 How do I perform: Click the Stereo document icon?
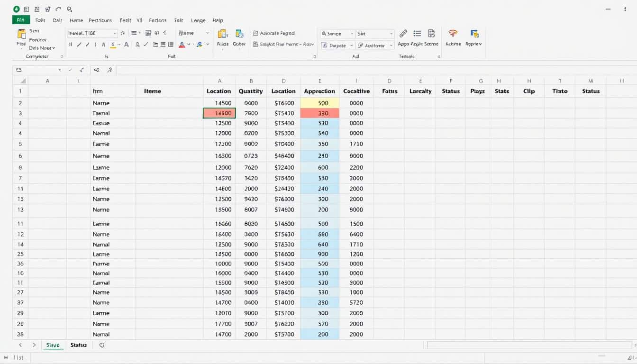pos(431,34)
